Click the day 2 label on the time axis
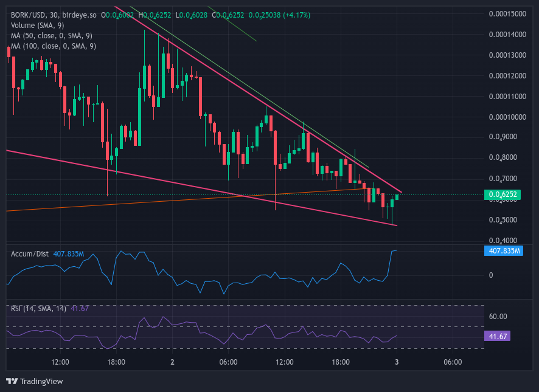Image resolution: width=539 pixels, height=392 pixels. pos(172,362)
